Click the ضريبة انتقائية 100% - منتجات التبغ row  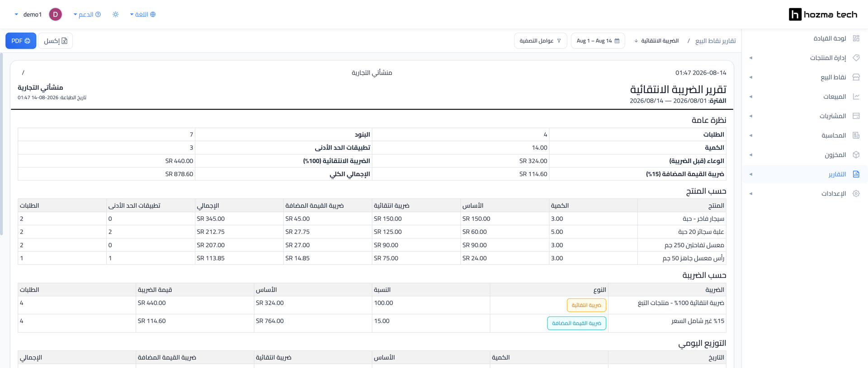pos(372,305)
